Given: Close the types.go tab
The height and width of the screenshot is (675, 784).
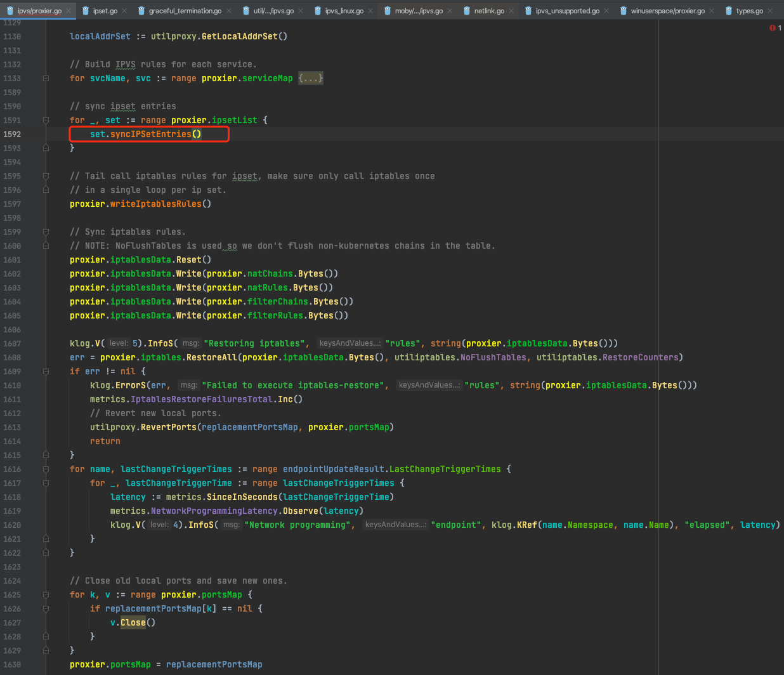Looking at the screenshot, I should point(770,11).
